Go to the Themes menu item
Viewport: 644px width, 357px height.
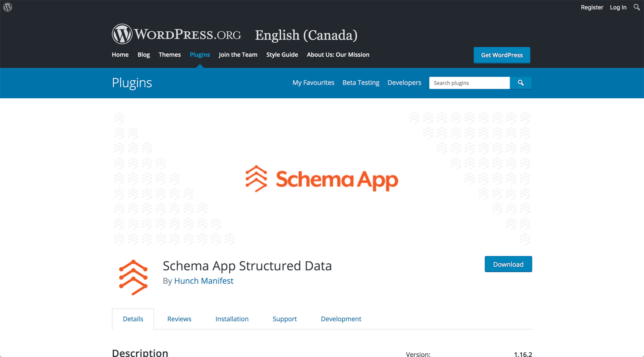[170, 54]
